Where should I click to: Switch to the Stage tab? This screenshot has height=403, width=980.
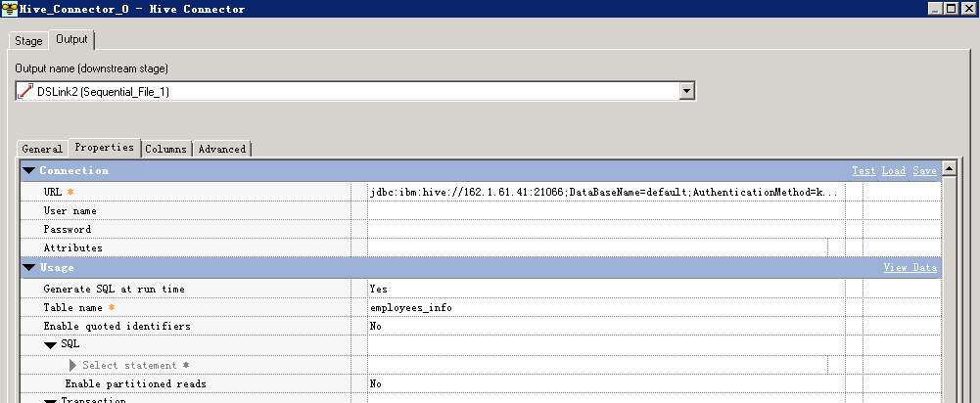click(x=28, y=41)
